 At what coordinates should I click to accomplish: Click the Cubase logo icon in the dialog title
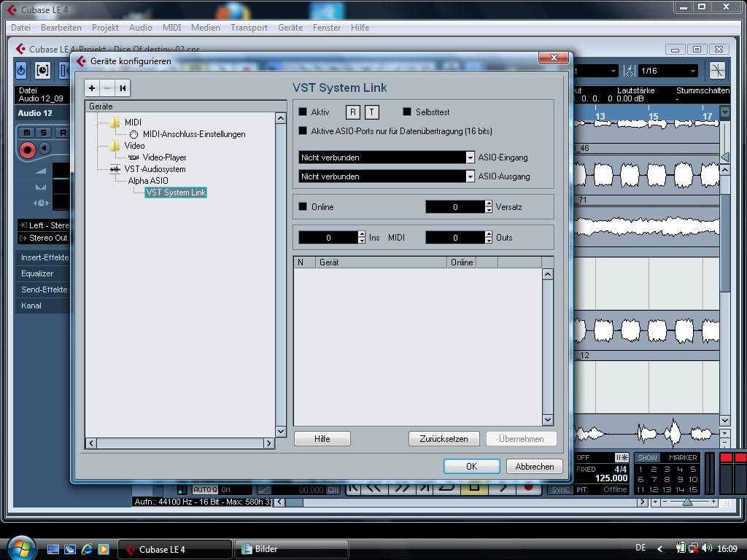point(82,61)
